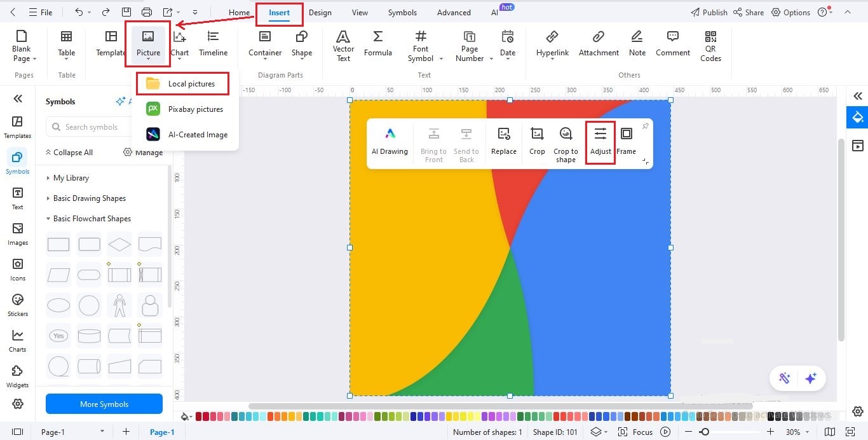This screenshot has width=868, height=440.
Task: Open Templates in left sidebar
Action: [x=17, y=127]
